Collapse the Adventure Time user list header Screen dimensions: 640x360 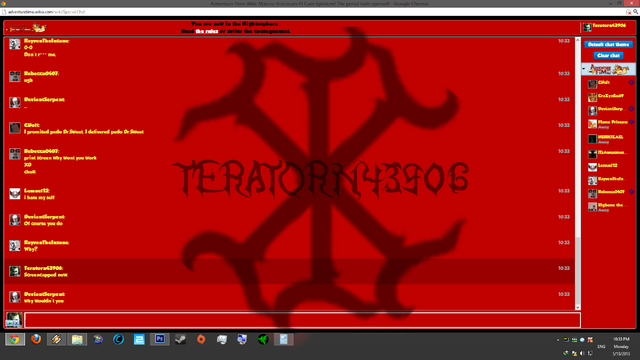pos(608,69)
